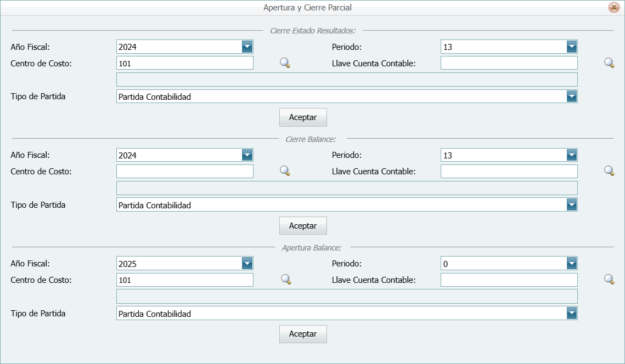Open Llave Cuenta Contable lookup in Apertura Balance
The width and height of the screenshot is (625, 364).
click(609, 280)
